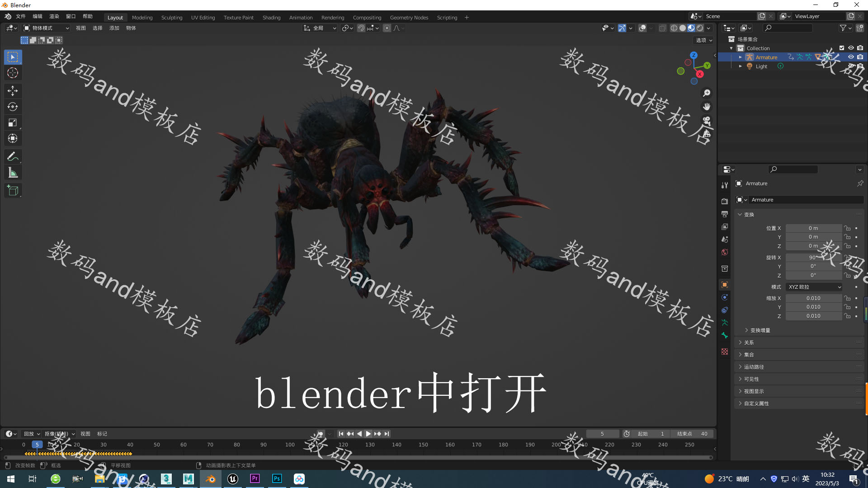Open the View Layer properties tab
Screen dimensions: 868x488
point(725,226)
